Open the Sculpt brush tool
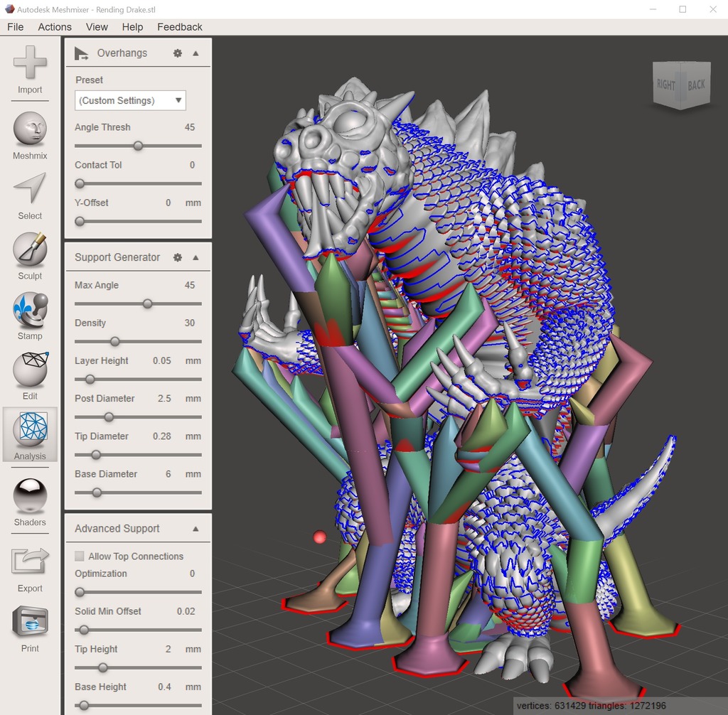This screenshot has height=715, width=728. [30, 249]
